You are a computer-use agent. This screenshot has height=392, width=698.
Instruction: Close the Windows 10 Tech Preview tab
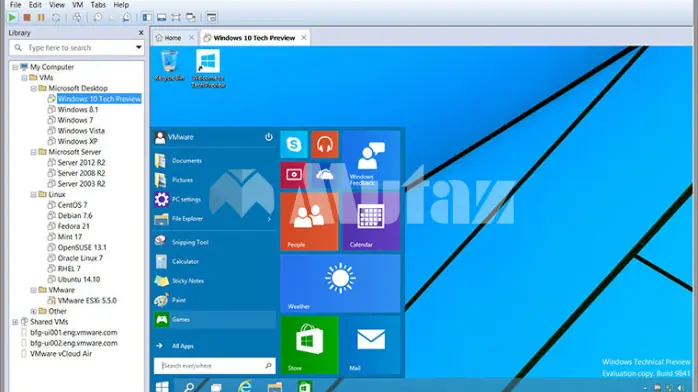coord(304,38)
